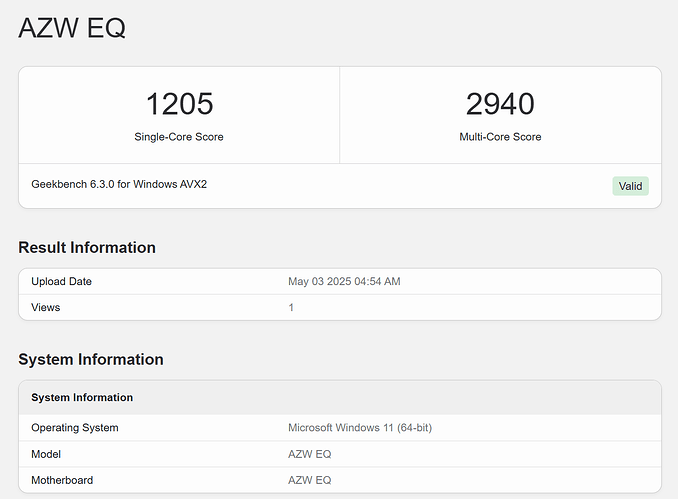
Task: Click the Single-Core Score label
Action: click(x=179, y=137)
